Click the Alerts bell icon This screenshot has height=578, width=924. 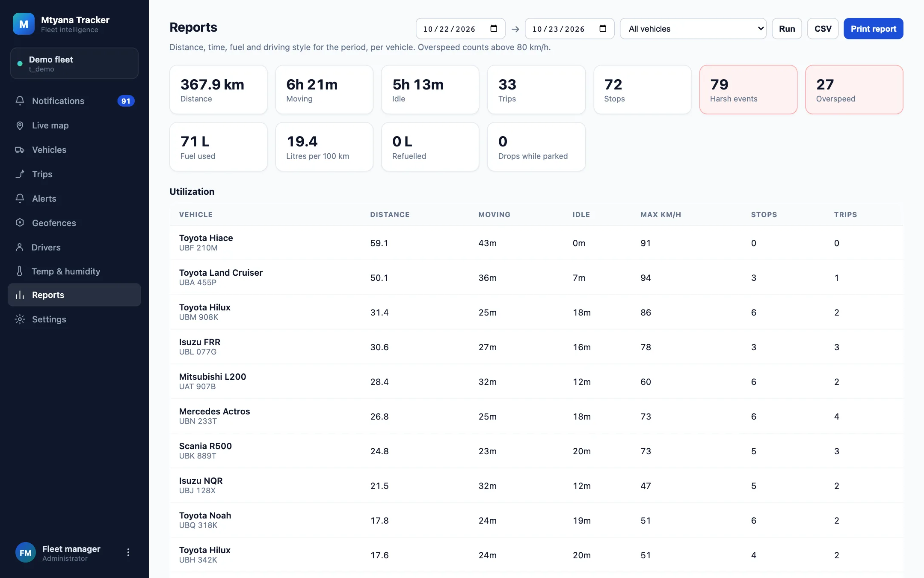point(20,198)
